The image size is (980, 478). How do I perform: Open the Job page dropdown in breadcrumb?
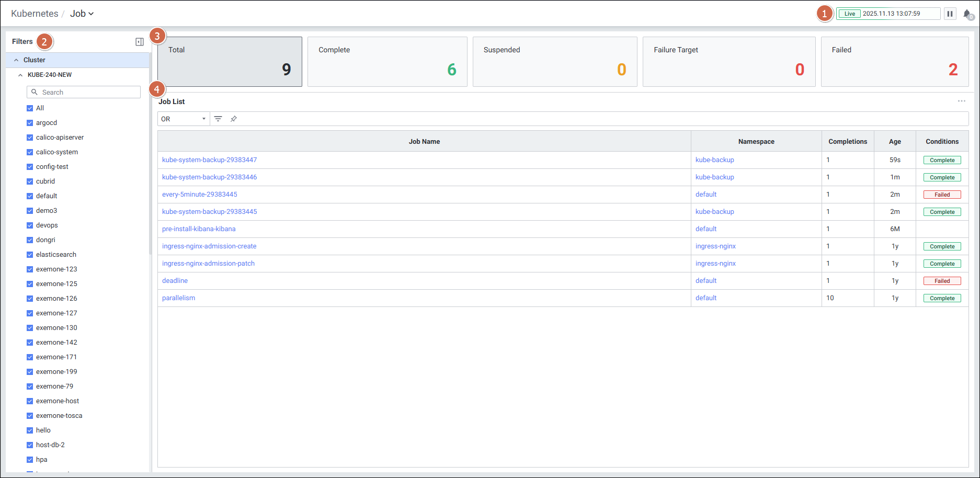pyautogui.click(x=82, y=14)
